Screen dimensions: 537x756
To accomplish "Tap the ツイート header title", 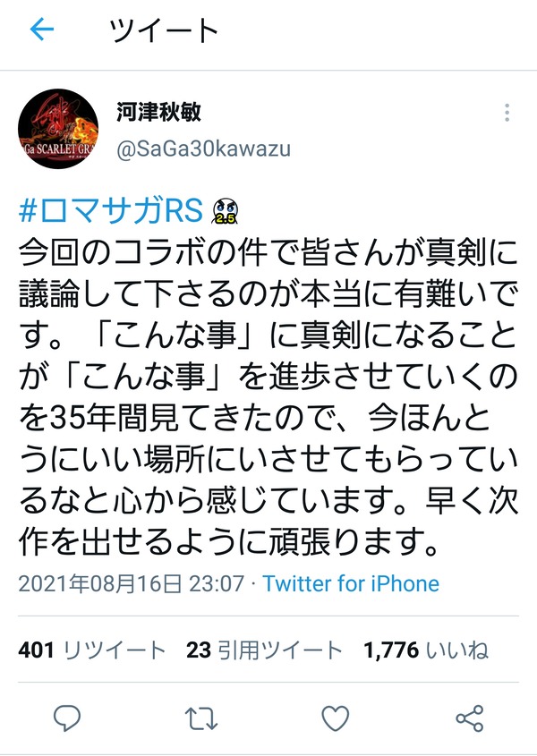I will pyautogui.click(x=164, y=30).
